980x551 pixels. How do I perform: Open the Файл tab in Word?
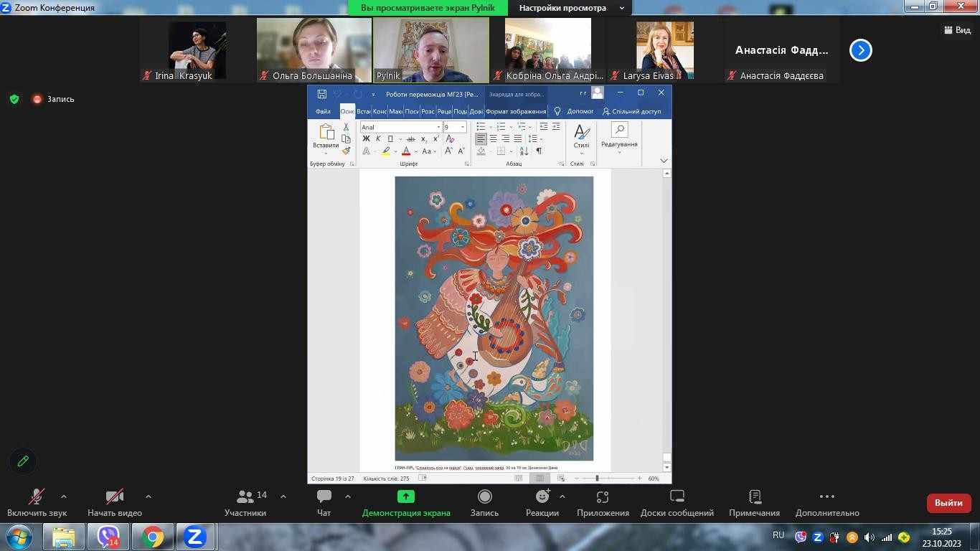323,111
